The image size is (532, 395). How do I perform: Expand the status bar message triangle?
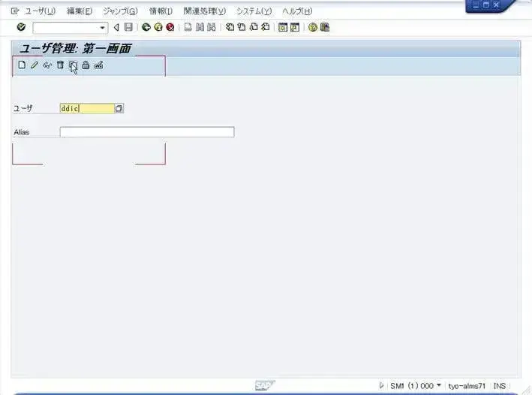pos(381,385)
